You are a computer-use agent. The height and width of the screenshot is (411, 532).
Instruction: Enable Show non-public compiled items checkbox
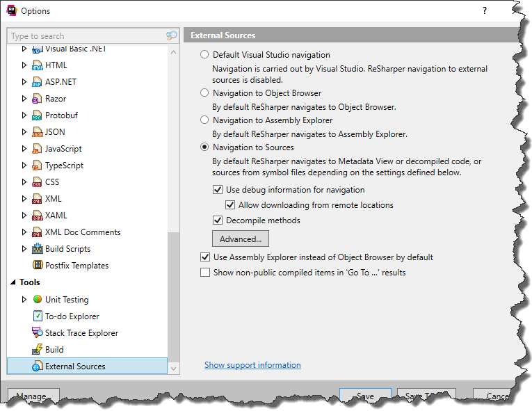click(x=205, y=272)
